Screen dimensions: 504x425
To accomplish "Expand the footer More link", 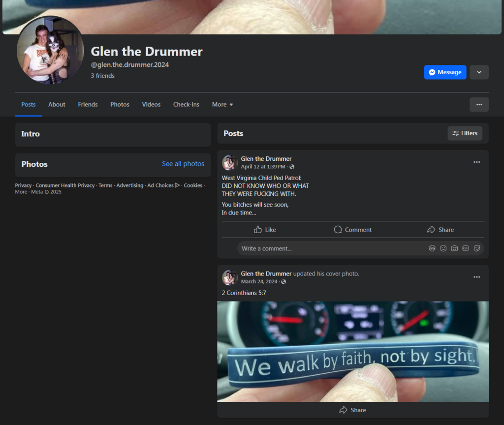I will 21,192.
